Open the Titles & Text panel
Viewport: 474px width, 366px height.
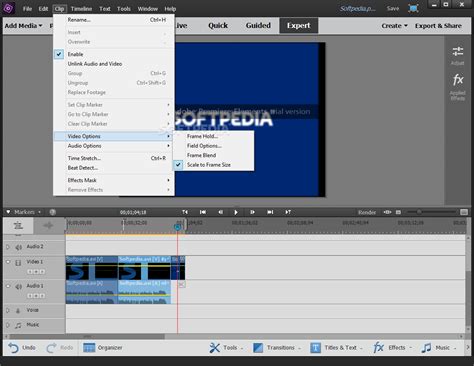(336, 348)
